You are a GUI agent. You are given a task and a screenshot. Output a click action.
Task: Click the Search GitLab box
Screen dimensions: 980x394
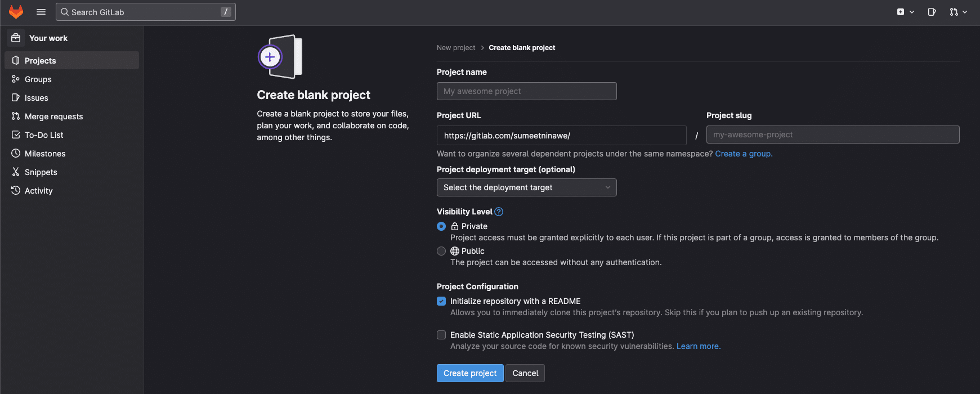click(146, 12)
